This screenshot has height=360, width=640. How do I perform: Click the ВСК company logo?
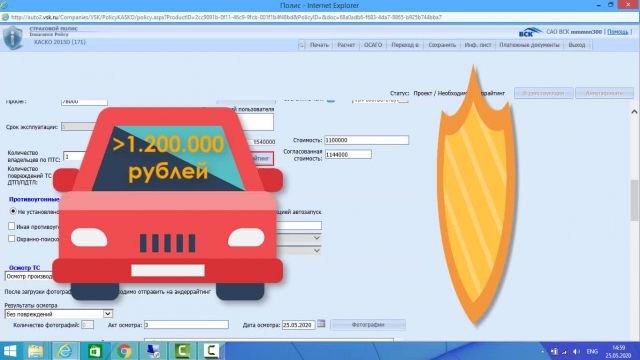click(530, 32)
